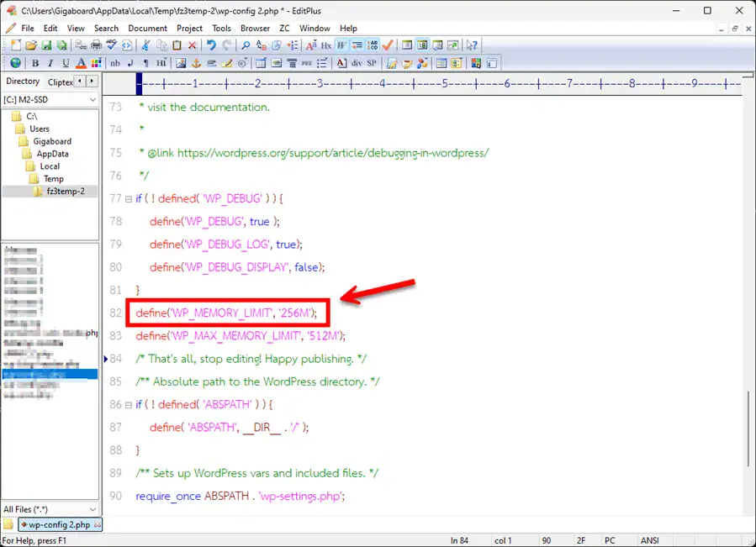The height and width of the screenshot is (547, 756).
Task: Select the wp-config 2.php document tab
Action: pyautogui.click(x=60, y=524)
